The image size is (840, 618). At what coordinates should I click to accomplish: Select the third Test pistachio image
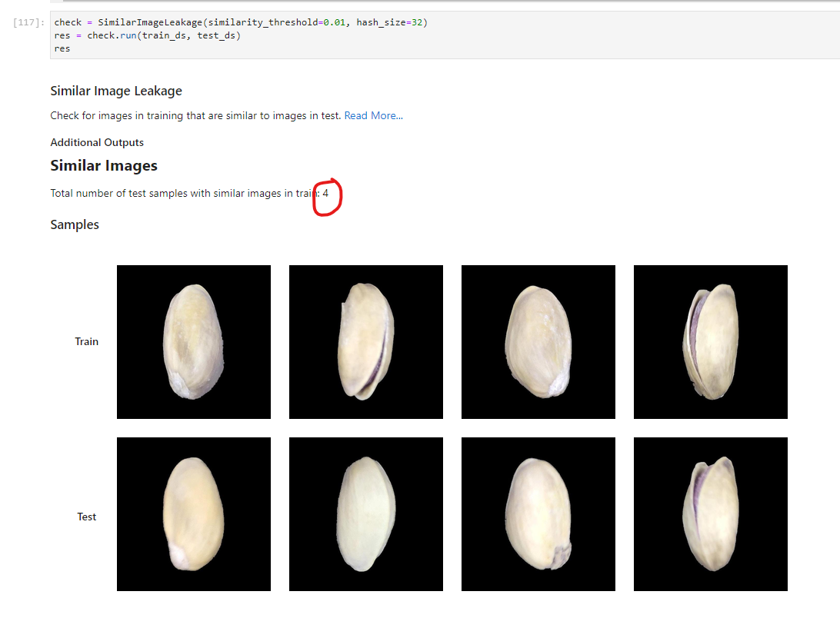click(538, 513)
